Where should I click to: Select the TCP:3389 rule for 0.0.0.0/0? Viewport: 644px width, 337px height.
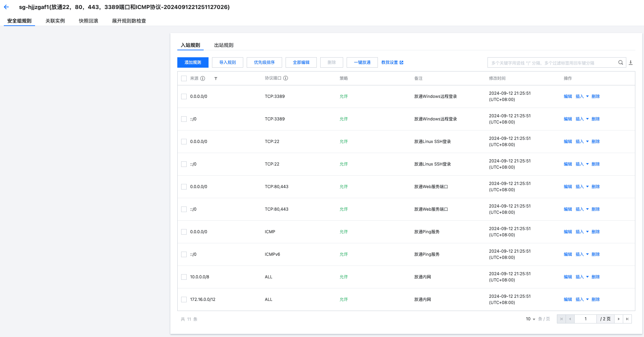184,96
